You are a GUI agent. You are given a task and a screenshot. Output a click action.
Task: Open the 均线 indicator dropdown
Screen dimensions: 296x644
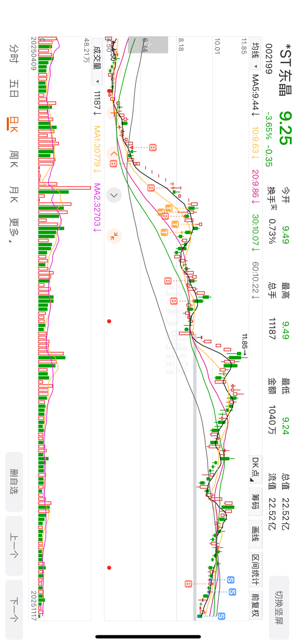click(x=256, y=54)
